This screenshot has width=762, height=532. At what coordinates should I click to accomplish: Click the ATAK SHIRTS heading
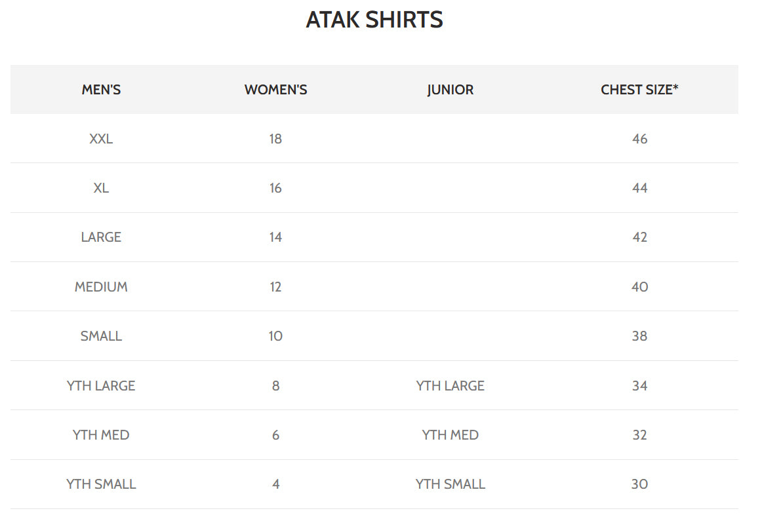374,20
